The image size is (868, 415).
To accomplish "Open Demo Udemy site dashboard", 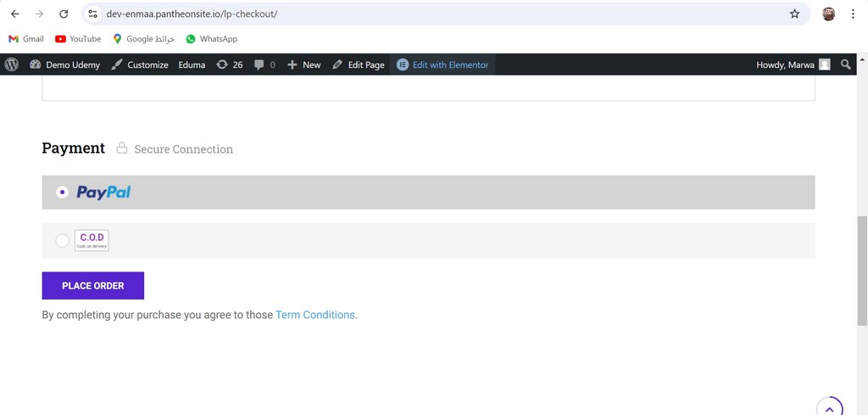I will click(x=64, y=64).
